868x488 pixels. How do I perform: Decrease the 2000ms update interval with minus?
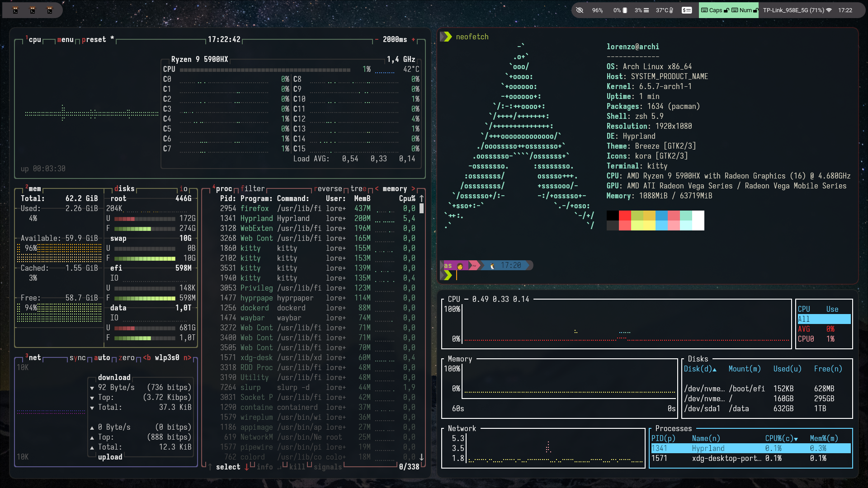377,39
